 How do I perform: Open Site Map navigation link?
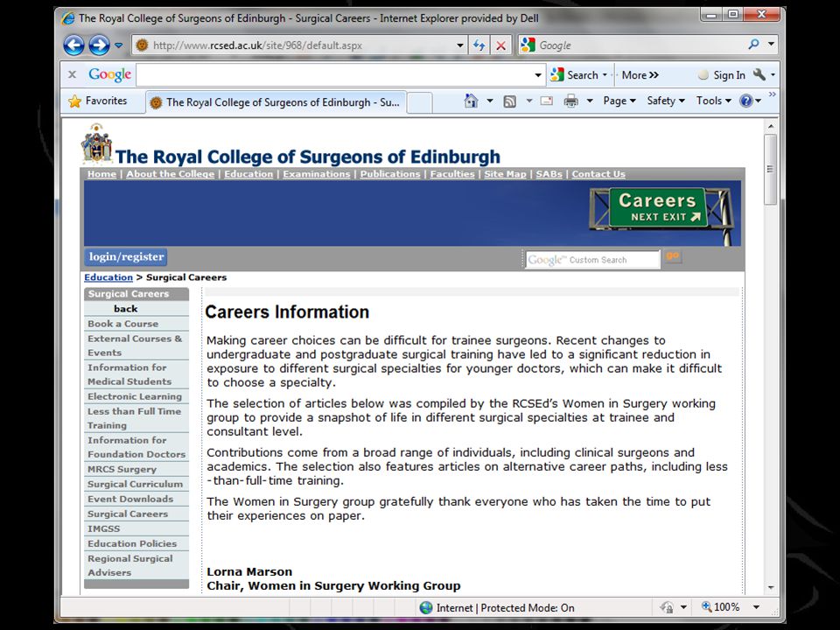tap(505, 174)
